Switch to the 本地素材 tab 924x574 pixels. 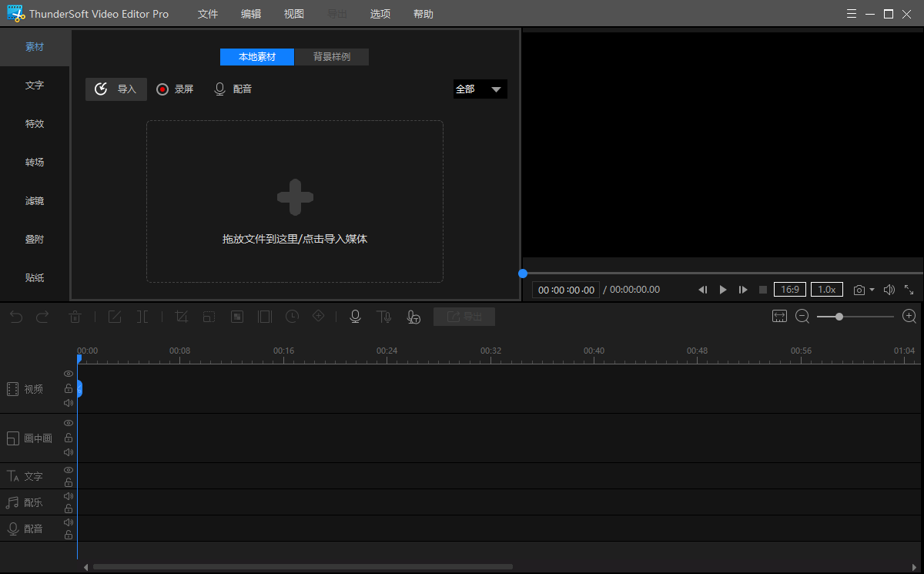click(257, 57)
